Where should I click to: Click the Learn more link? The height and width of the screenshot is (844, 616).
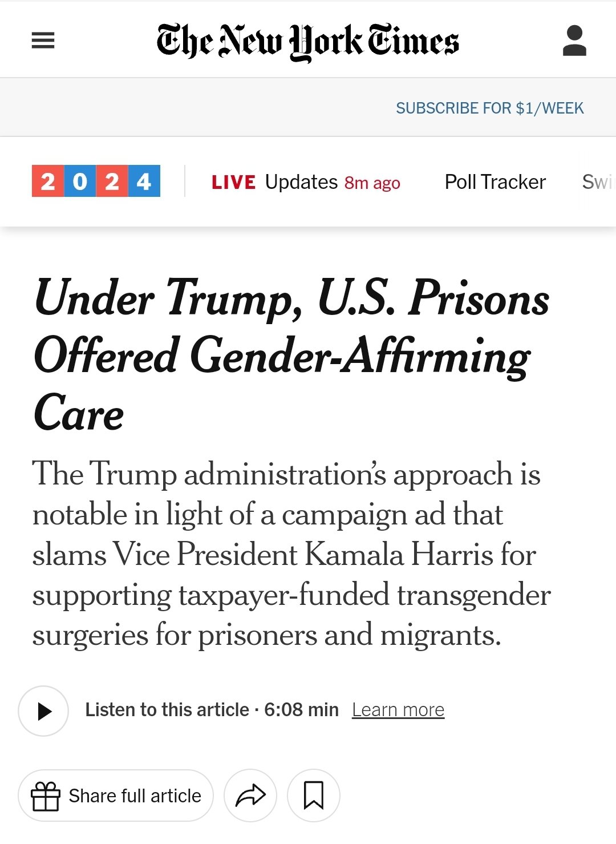pyautogui.click(x=398, y=710)
